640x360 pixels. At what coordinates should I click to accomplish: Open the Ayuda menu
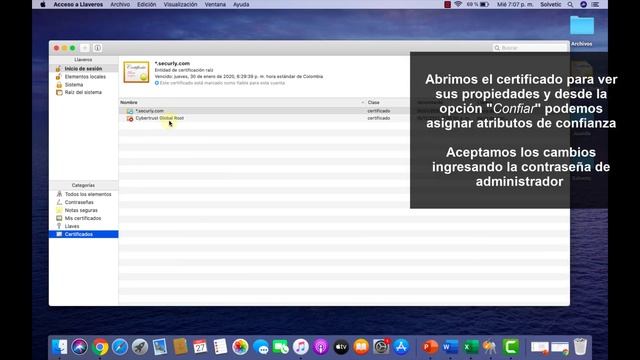tap(241, 4)
